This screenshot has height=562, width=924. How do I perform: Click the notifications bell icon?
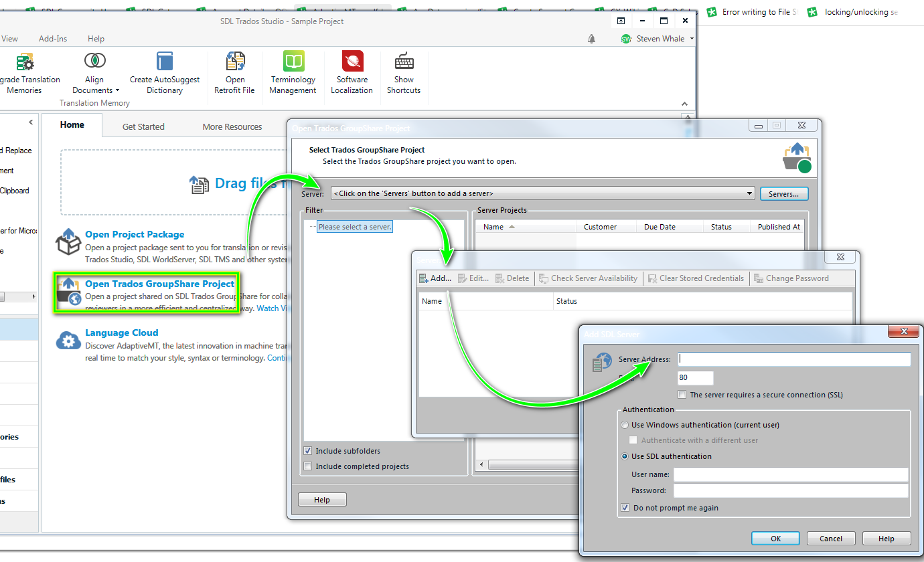[x=591, y=39]
